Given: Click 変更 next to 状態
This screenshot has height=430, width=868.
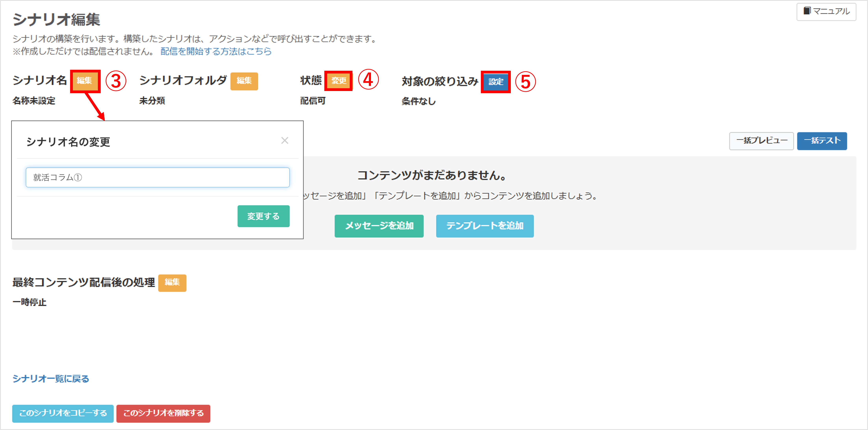Looking at the screenshot, I should [338, 81].
